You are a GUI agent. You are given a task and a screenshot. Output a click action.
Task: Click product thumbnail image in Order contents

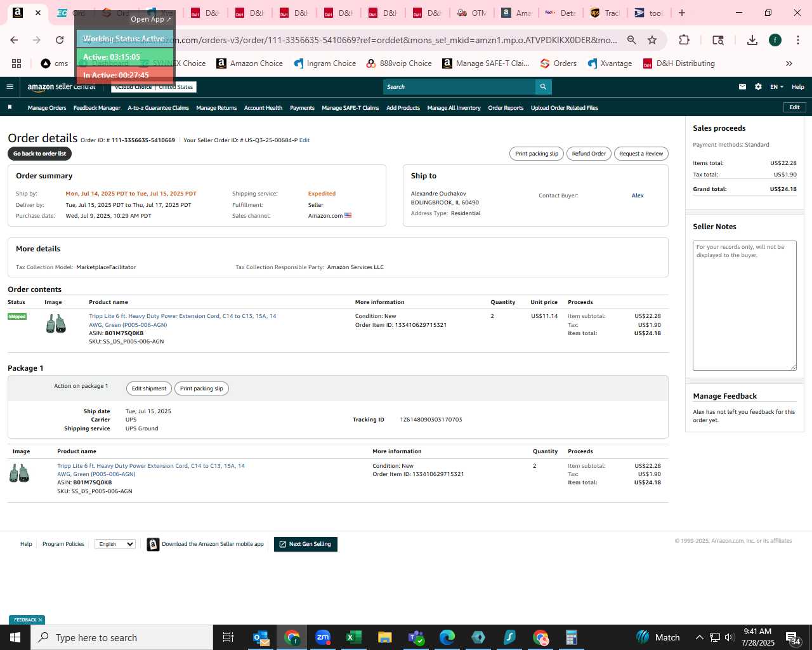(56, 324)
